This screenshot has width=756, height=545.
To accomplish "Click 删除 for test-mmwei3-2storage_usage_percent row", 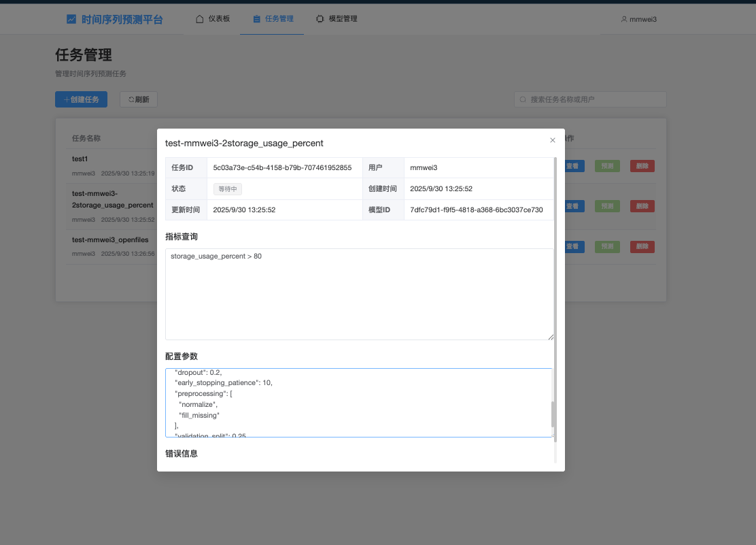I will 642,206.
